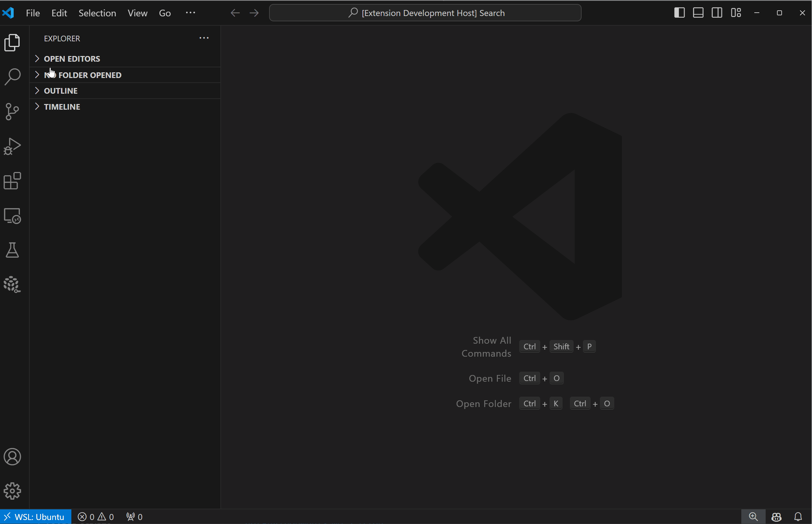Open the dotted-sphere extension view icon

pos(12,284)
